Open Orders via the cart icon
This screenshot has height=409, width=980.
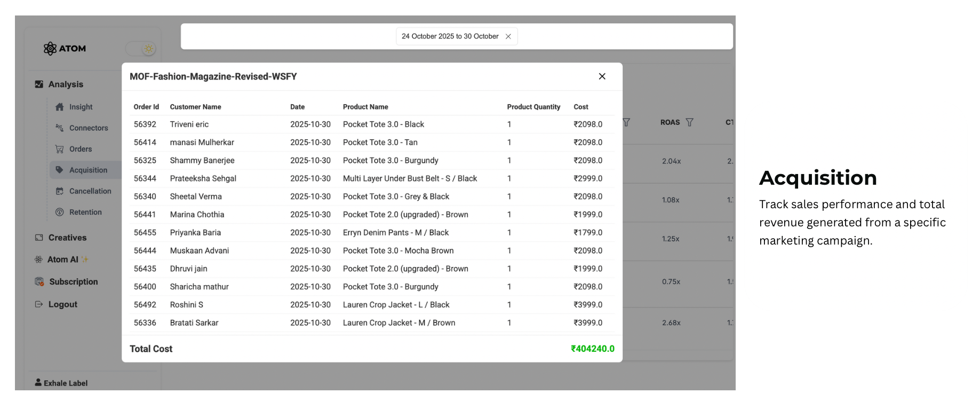click(x=60, y=149)
